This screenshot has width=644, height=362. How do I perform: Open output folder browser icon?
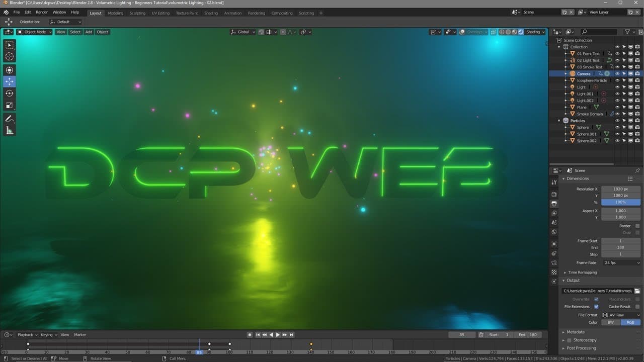point(637,291)
